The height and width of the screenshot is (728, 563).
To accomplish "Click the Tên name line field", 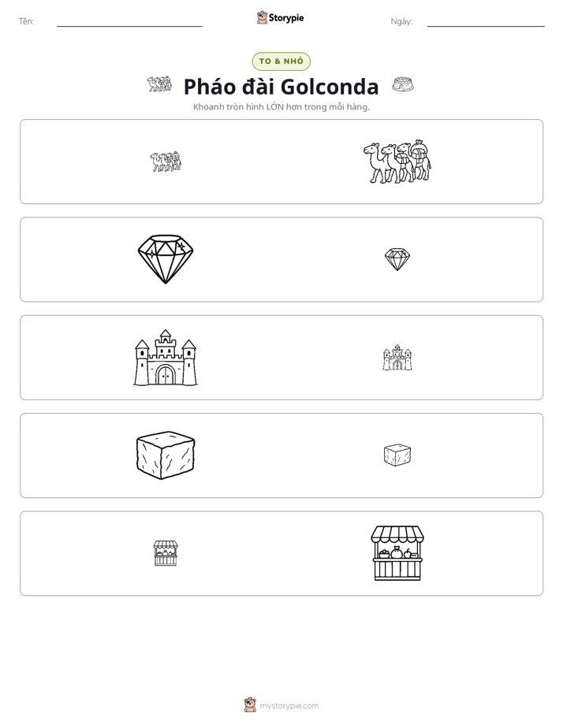I will [129, 21].
